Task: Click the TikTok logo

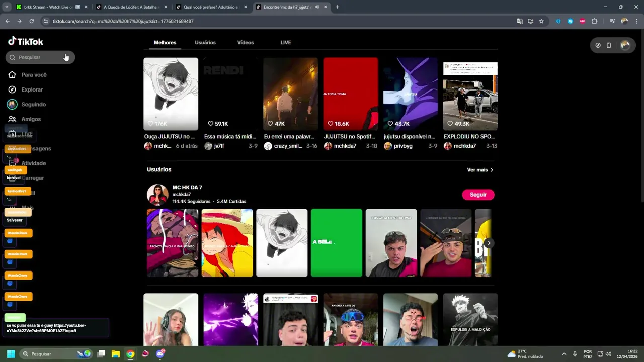Action: coord(26,42)
